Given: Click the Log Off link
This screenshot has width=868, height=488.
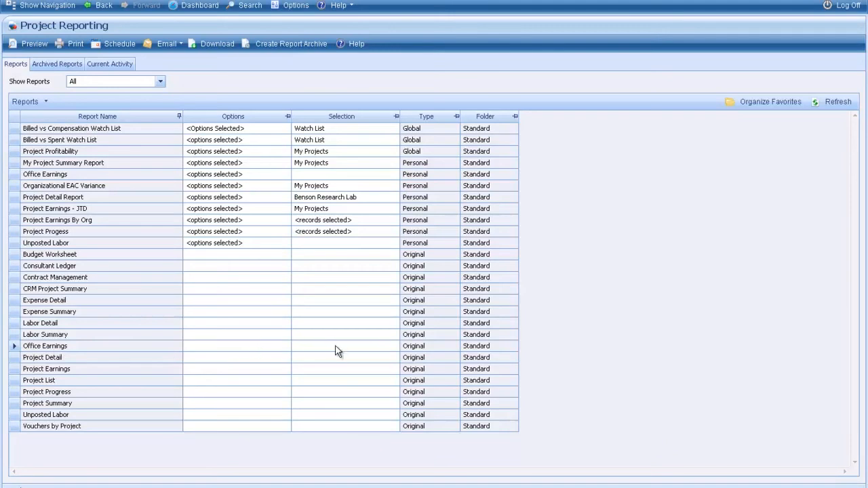Looking at the screenshot, I should click(848, 5).
